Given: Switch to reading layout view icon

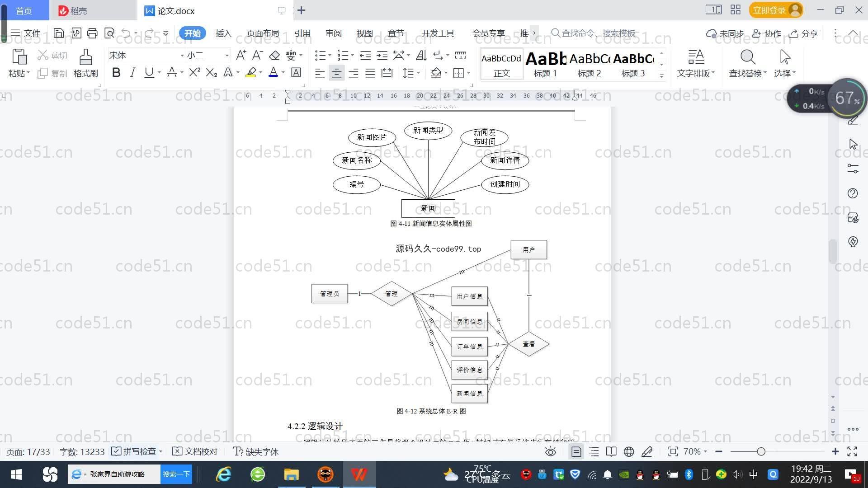Looking at the screenshot, I should point(611,451).
